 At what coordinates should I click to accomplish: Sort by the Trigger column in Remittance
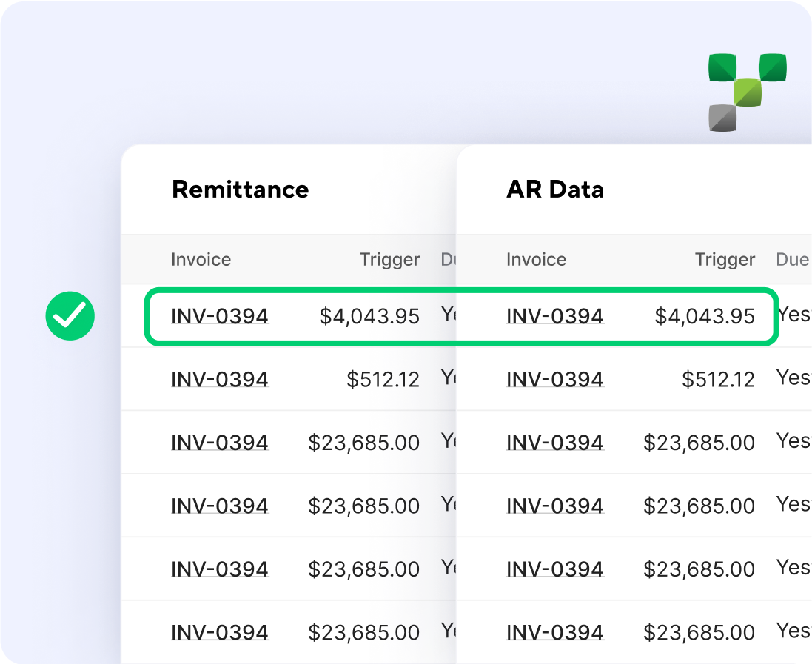(390, 260)
